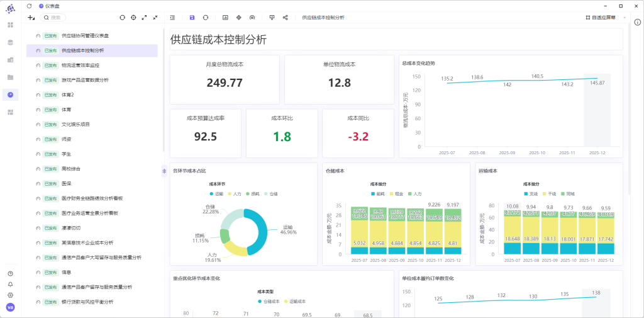Click the 单位物流成本 card value 12.8
The width and height of the screenshot is (644, 318).
(x=339, y=83)
